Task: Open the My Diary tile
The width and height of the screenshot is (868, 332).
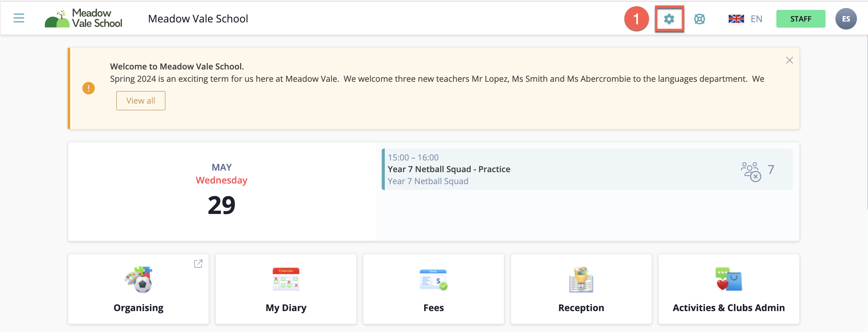Action: 286,289
